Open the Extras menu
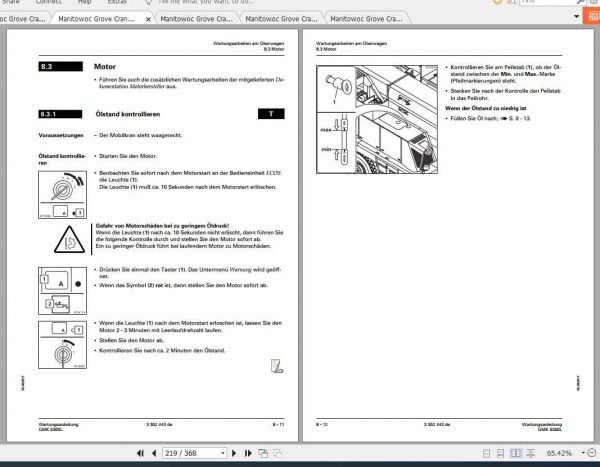600x467 pixels. click(117, 2)
